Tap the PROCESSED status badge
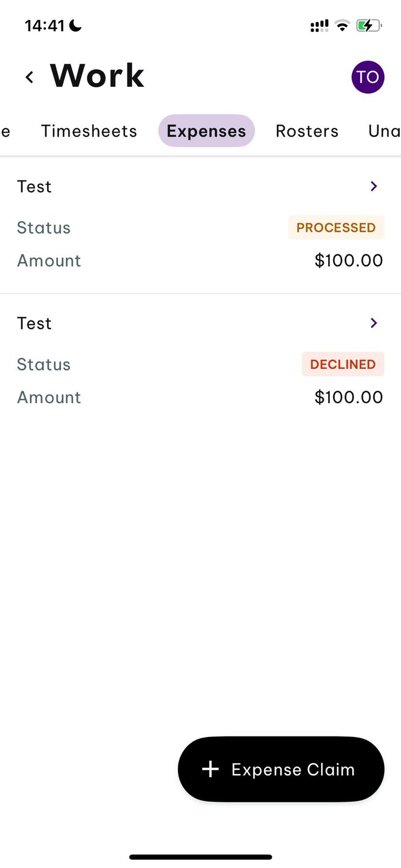Screen dimensions: 401x868 tap(336, 228)
